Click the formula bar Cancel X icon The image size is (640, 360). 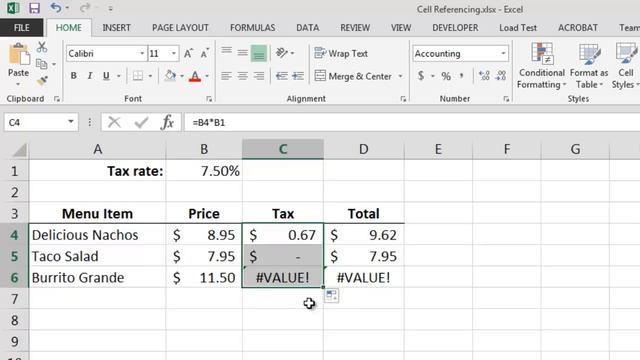114,122
